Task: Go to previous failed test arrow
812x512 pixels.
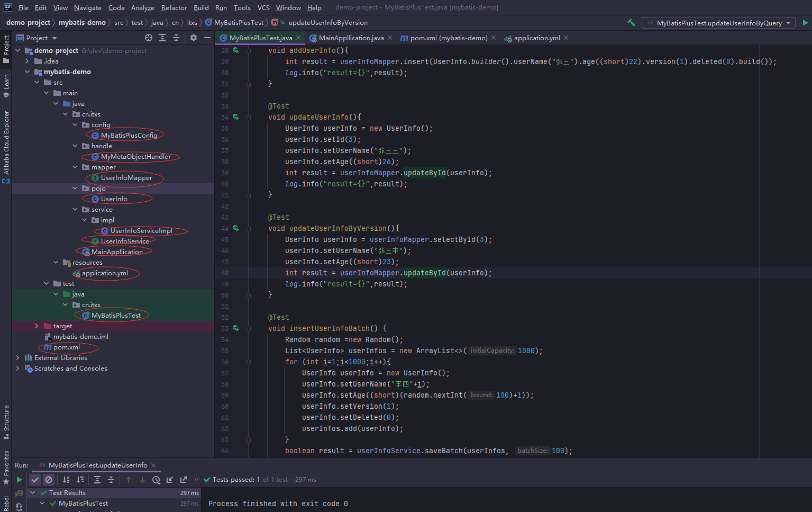Action: point(129,480)
